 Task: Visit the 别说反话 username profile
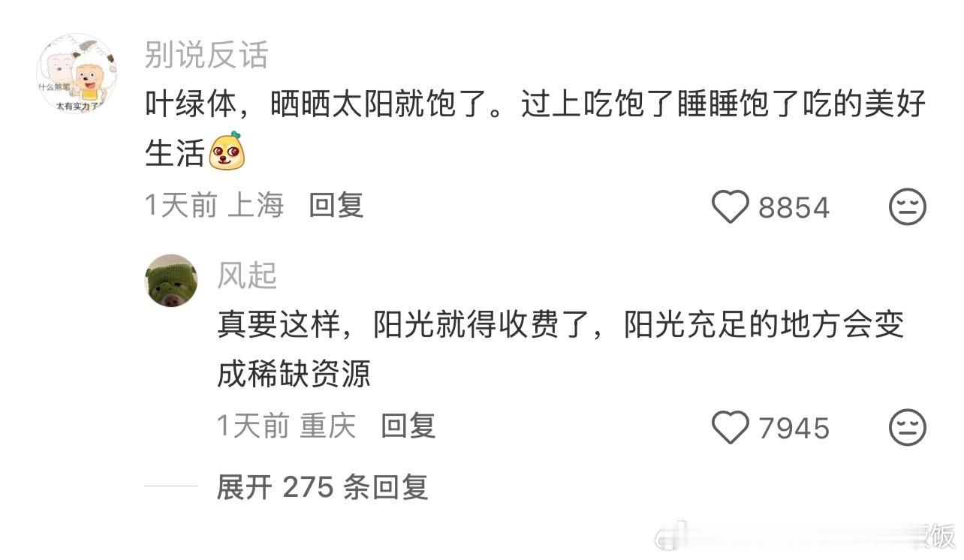coord(206,56)
